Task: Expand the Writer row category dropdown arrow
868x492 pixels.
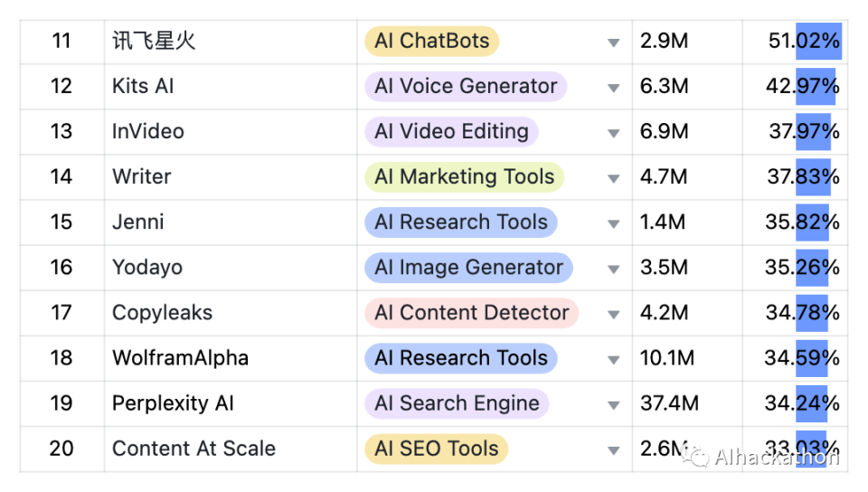Action: (614, 178)
